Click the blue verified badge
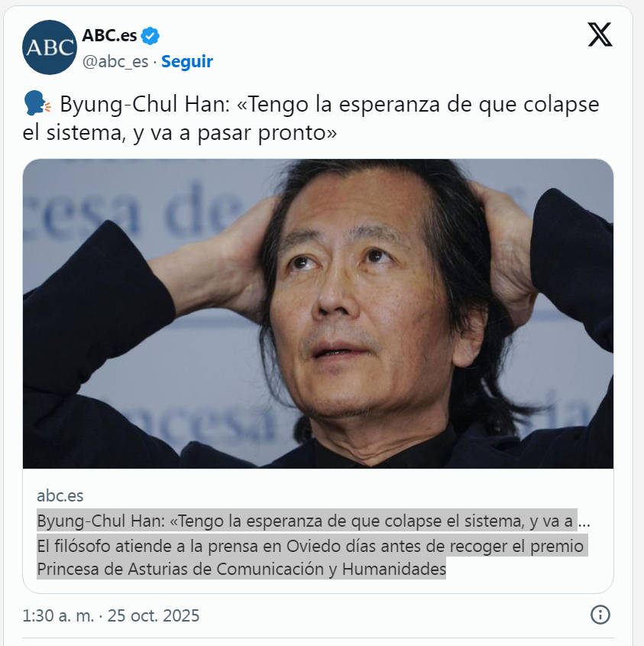Image resolution: width=644 pixels, height=646 pixels. 150,36
